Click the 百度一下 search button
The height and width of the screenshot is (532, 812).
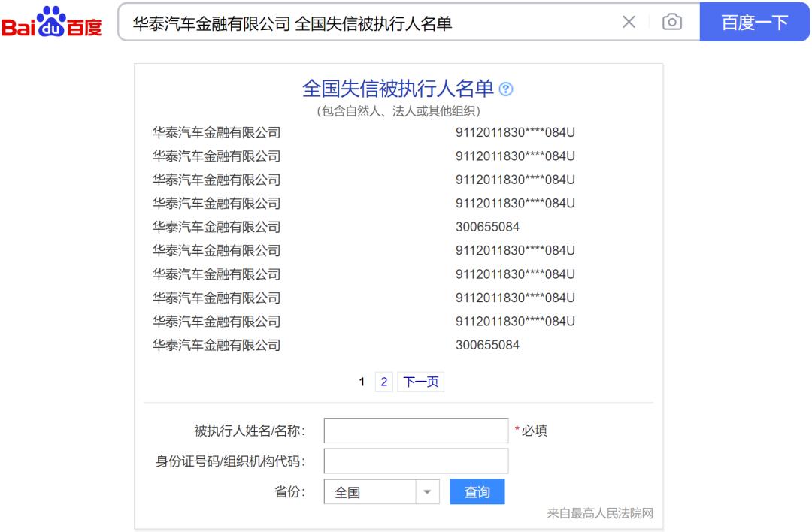pyautogui.click(x=755, y=22)
